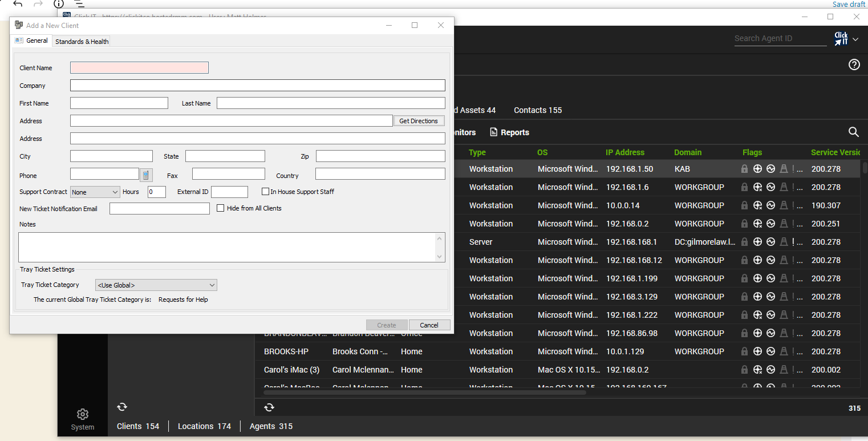This screenshot has height=441, width=868.
Task: Focus the Client Name field
Action: (x=139, y=67)
